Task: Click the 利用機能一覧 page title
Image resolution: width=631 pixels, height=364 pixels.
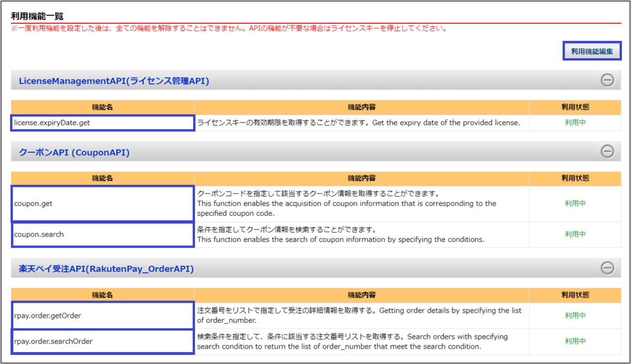Action: click(x=37, y=16)
